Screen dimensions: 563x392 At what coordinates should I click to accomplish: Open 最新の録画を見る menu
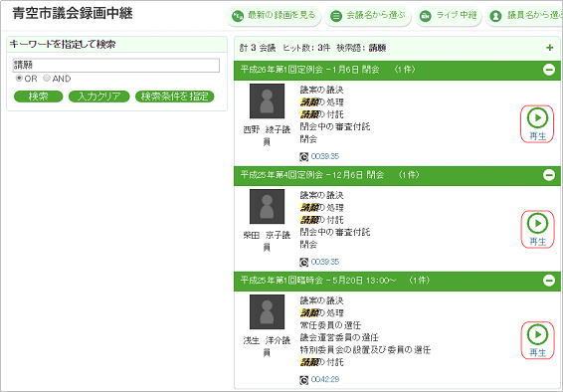274,16
